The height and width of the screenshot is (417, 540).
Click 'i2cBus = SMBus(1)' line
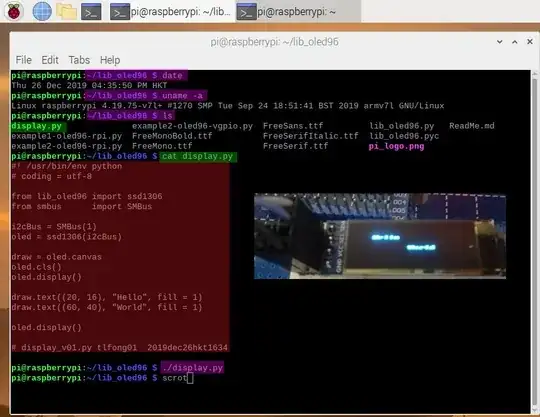tap(54, 227)
